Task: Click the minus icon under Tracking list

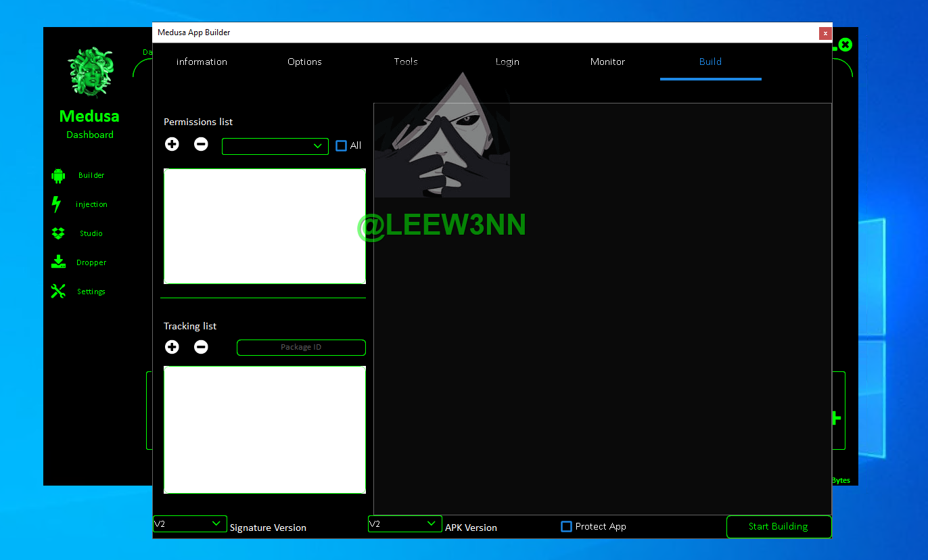Action: 201,347
